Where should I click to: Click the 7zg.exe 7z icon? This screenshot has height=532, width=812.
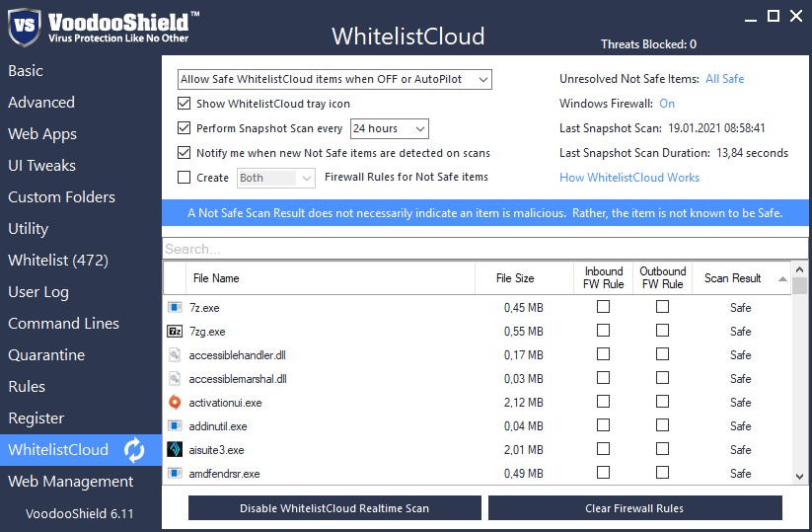click(175, 332)
